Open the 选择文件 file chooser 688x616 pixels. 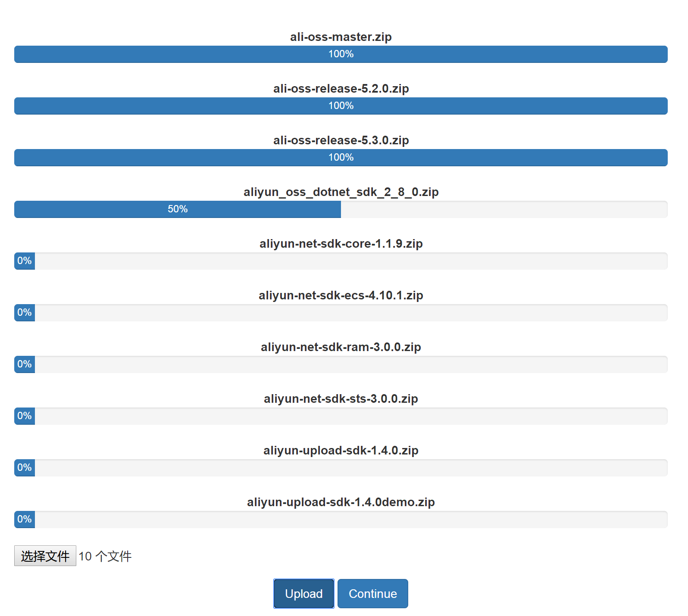click(x=45, y=556)
